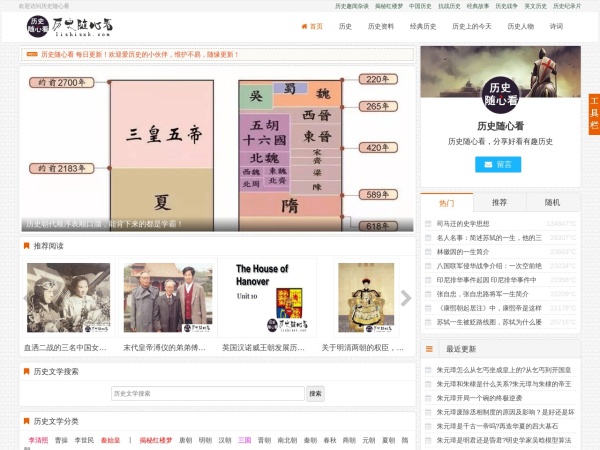
Task: Open the 历史上的今天 nav item
Action: coord(471,26)
